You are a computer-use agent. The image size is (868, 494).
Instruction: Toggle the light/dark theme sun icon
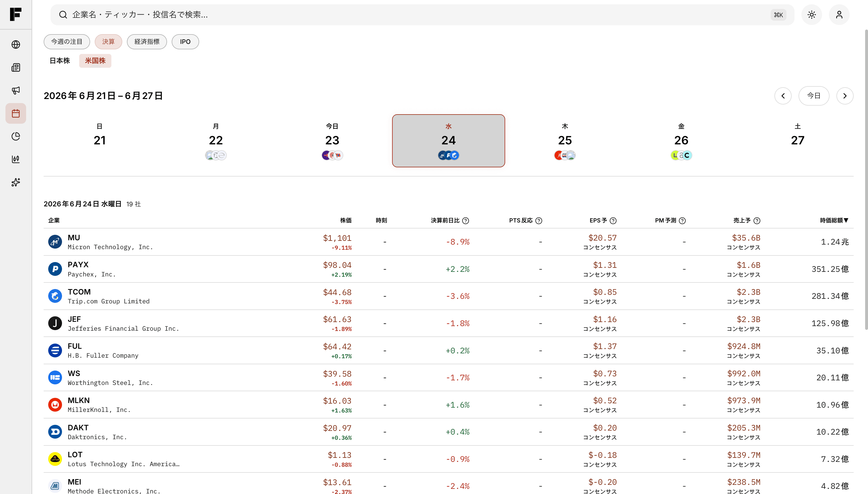(811, 15)
